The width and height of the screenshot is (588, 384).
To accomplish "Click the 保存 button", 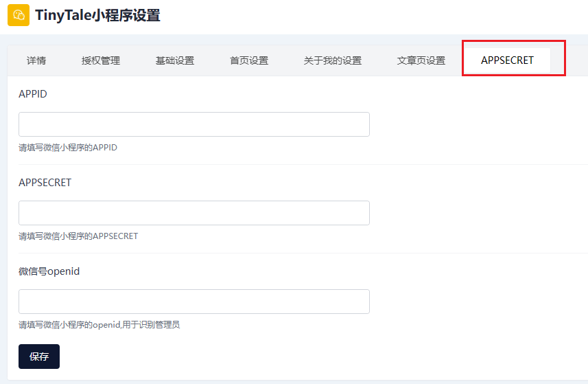I will 39,357.
